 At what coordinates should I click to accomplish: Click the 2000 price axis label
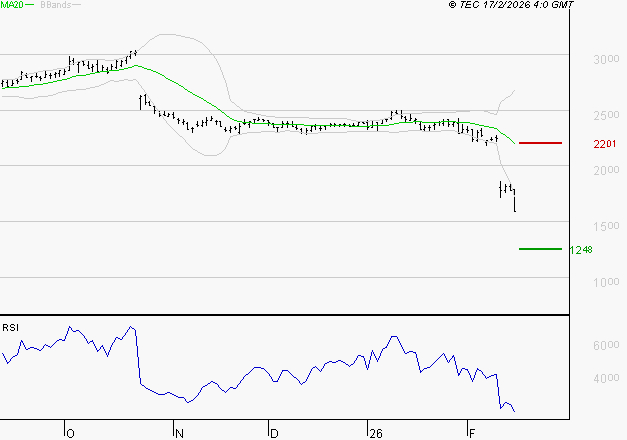click(x=606, y=170)
